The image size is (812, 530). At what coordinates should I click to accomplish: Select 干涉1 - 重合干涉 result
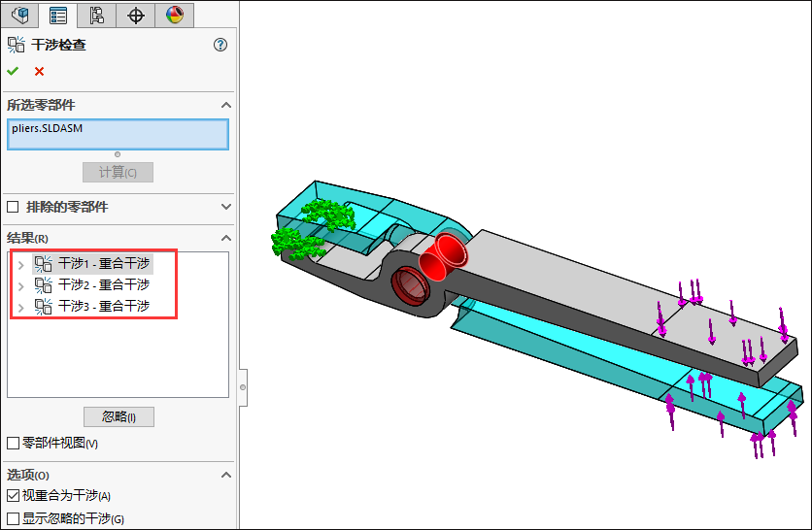pyautogui.click(x=104, y=263)
